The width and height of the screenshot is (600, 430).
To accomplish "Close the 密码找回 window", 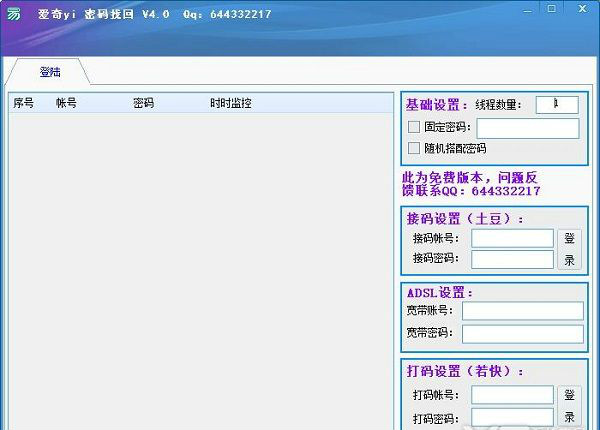I will pos(582,8).
